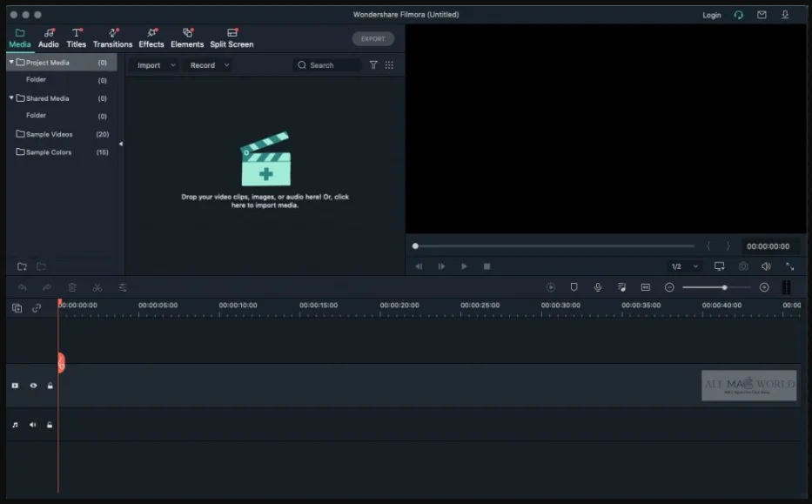812x504 pixels.
Task: Click the preview display settings monitor icon
Action: coord(719,266)
